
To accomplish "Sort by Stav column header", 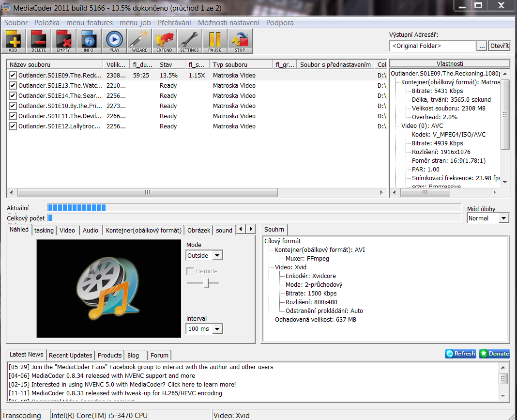I will (x=171, y=64).
